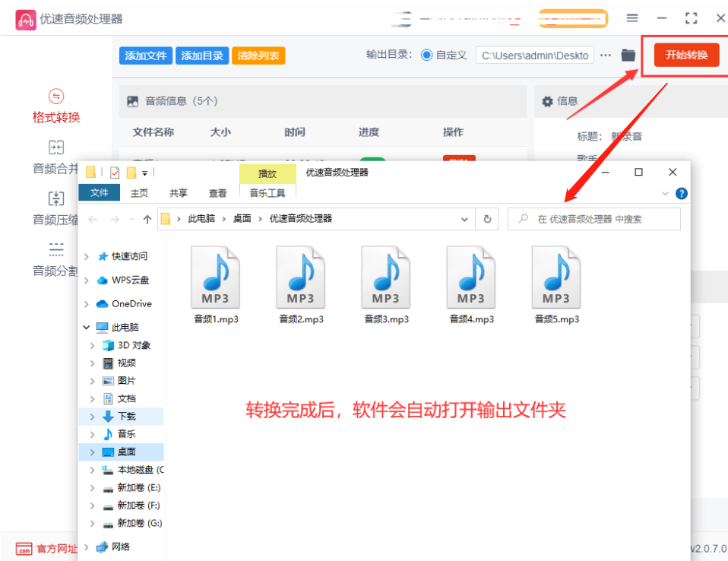Click the 文件名称 column header
The height and width of the screenshot is (561, 728).
pos(154,132)
